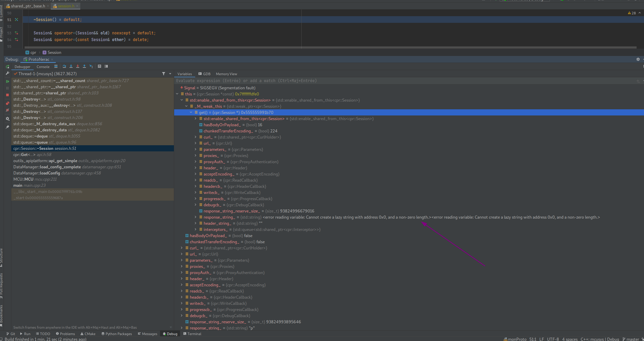Click the Step Over debugger icon

tap(64, 66)
